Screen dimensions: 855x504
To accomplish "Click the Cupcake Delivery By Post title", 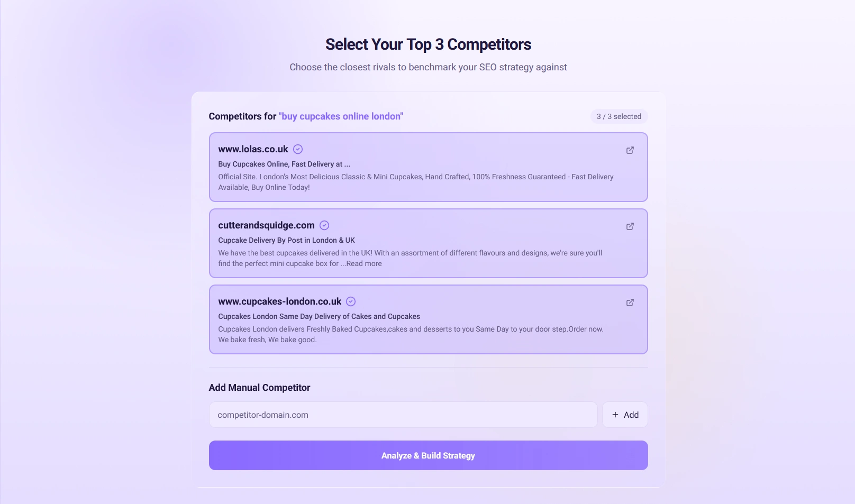I will (286, 240).
